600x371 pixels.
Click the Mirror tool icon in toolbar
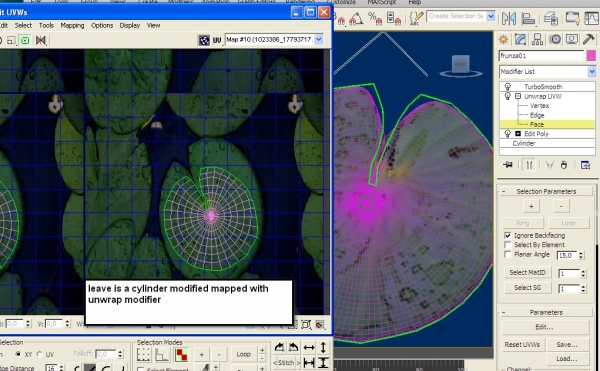click(509, 18)
